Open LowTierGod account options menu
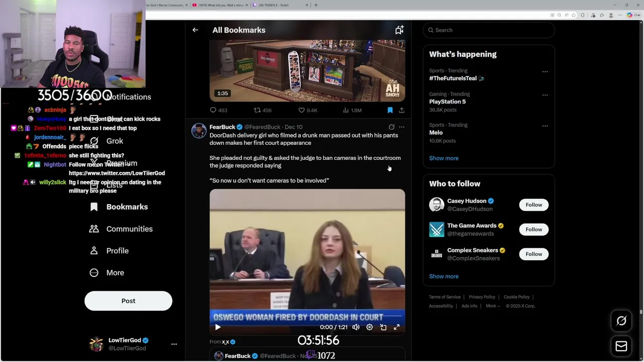This screenshot has height=362, width=644. pyautogui.click(x=174, y=344)
